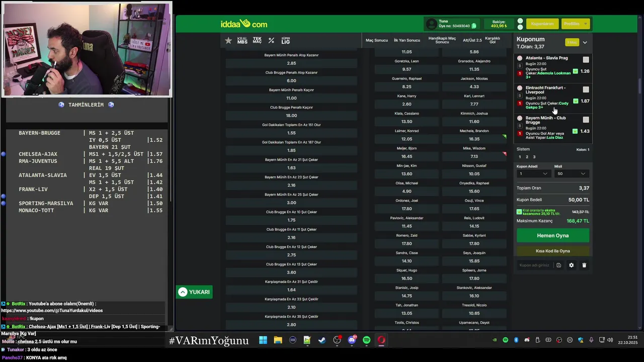Open Steam from the taskbar
Screen dimensions: 644x362
[322, 340]
